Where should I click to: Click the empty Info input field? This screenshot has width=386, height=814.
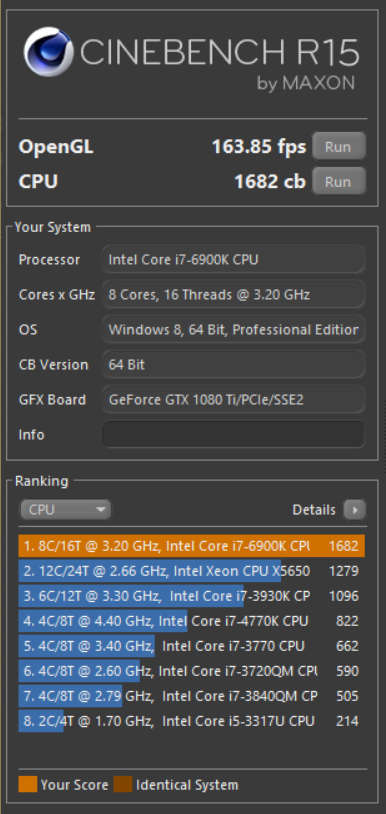pyautogui.click(x=233, y=434)
